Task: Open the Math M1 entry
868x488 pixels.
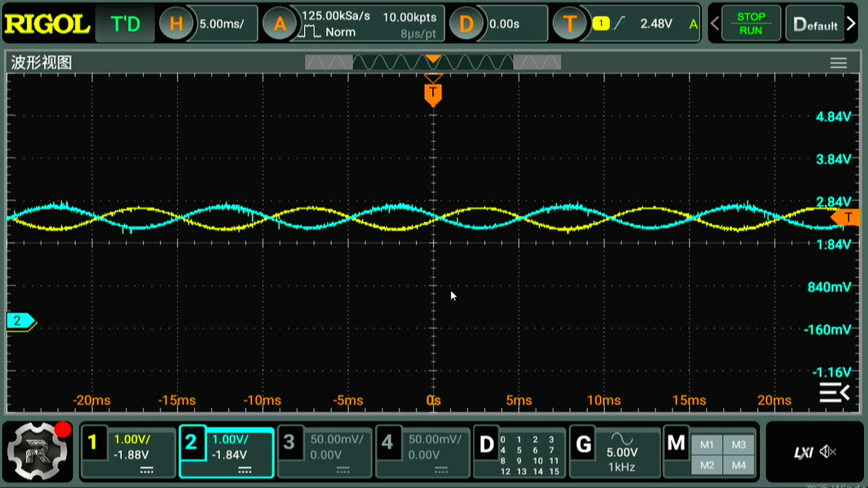Action: coord(707,445)
